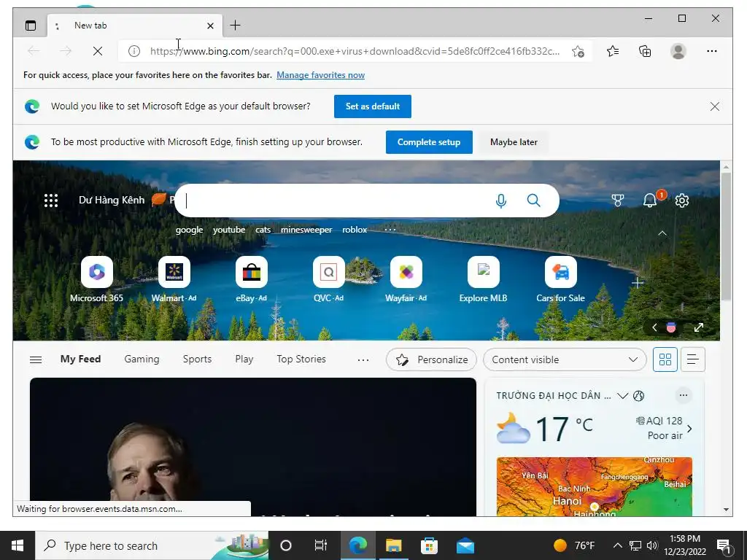This screenshot has width=747, height=560.
Task: Go to previous background image arrow
Action: click(x=654, y=327)
